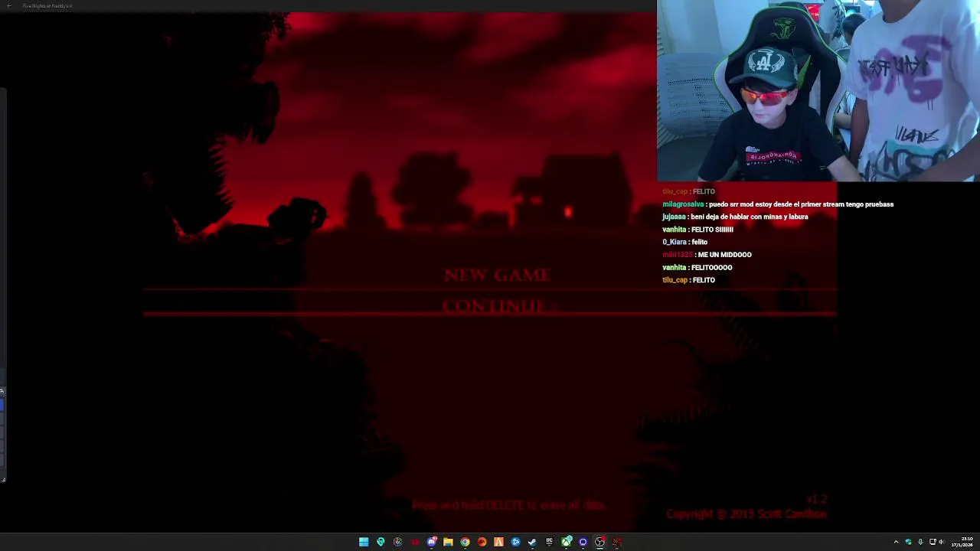980x551 pixels.
Task: Open the volume control in the tray
Action: 942,542
